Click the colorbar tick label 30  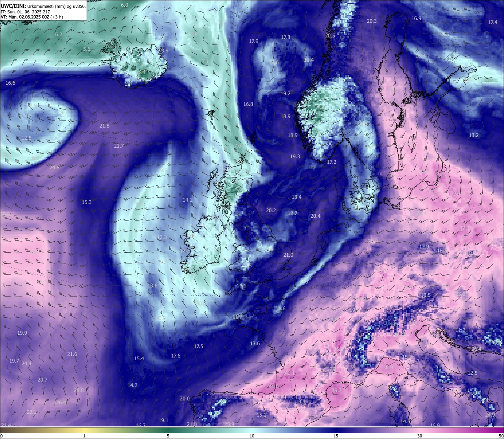[x=420, y=436]
